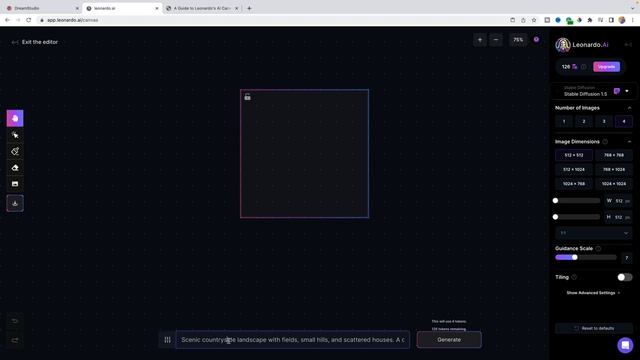Click the purple help icon by zoom
Image resolution: width=640 pixels, height=360 pixels.
click(x=536, y=40)
